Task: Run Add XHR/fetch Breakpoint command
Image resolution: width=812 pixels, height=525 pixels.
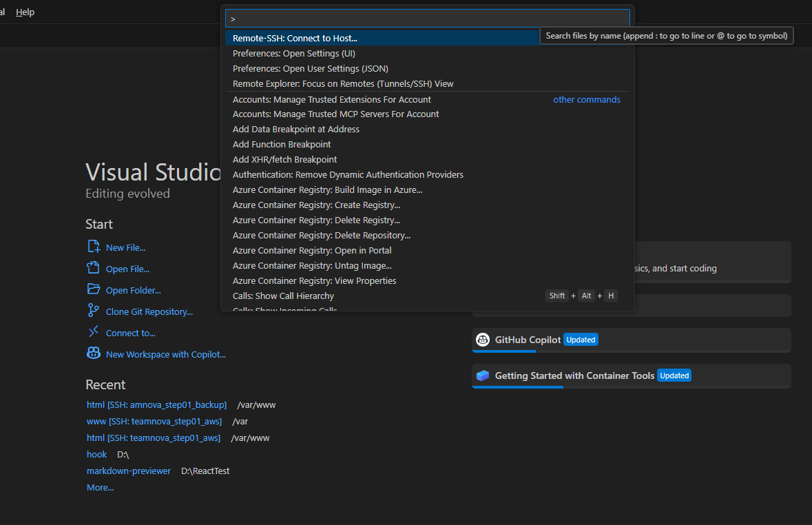Action: 428,160
